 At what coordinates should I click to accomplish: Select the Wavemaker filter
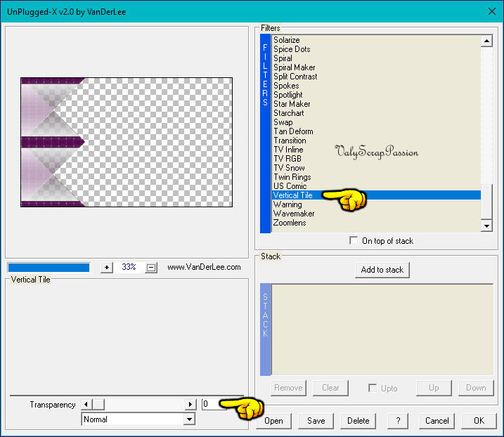click(x=294, y=214)
